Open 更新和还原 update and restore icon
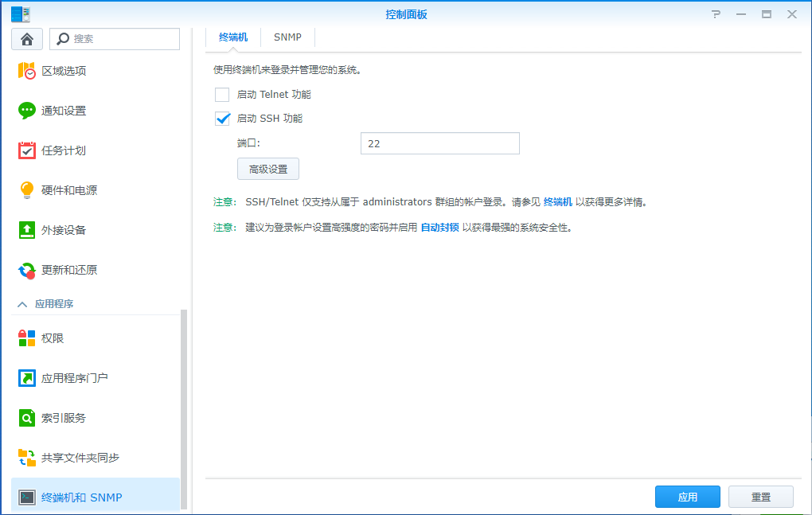 [x=27, y=270]
